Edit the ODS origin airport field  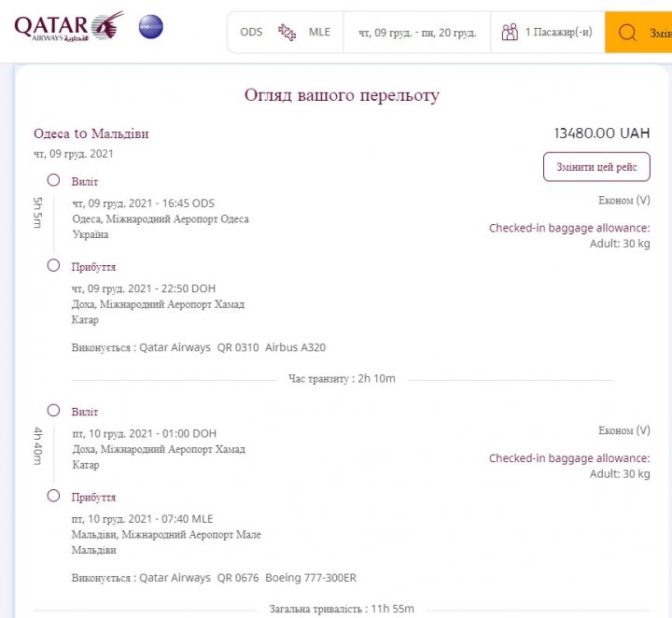click(x=251, y=33)
